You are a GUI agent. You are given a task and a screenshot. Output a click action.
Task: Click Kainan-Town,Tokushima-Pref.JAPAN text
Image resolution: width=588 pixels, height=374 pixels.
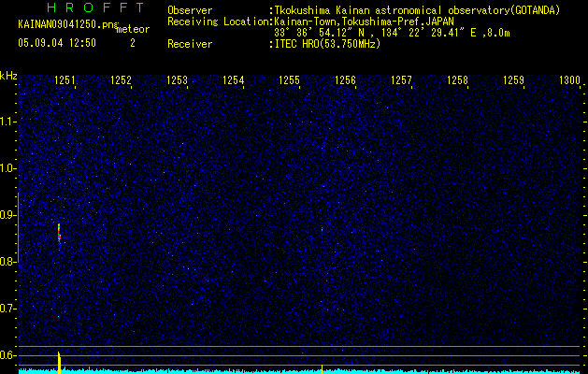364,22
